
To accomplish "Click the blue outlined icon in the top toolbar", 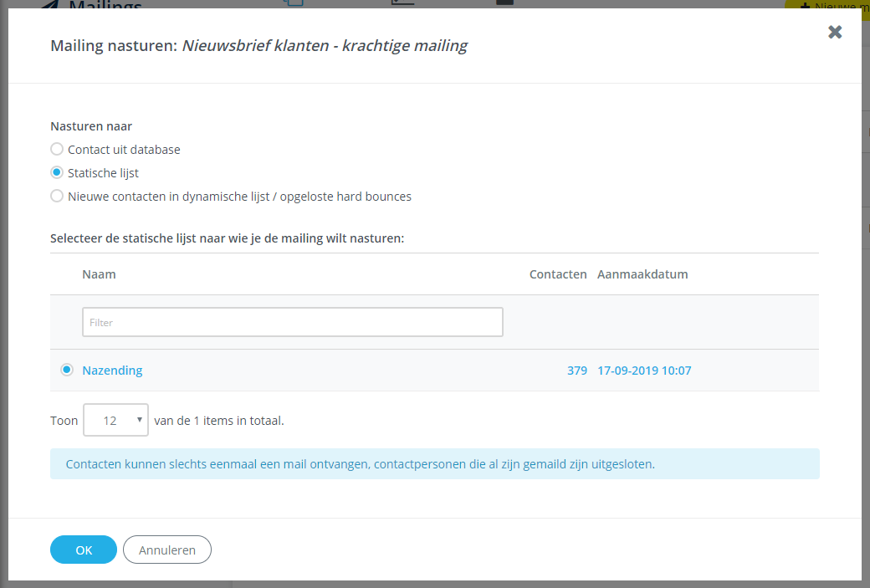I will point(294,4).
